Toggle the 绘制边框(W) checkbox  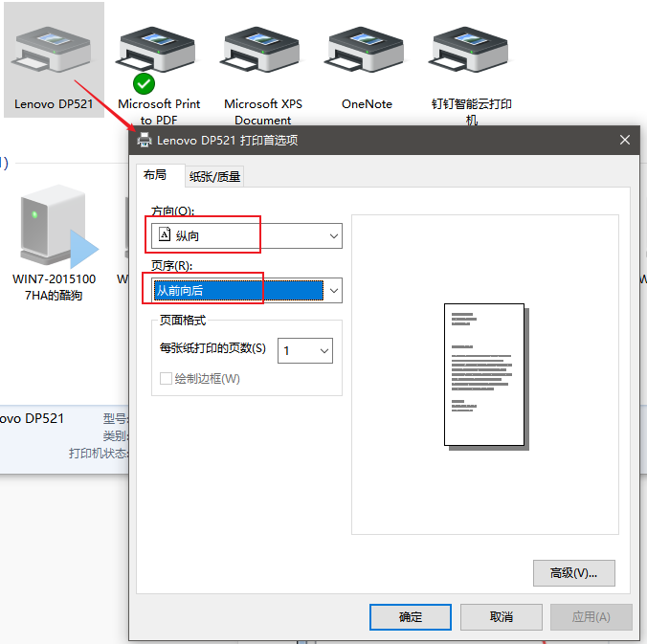pos(166,378)
